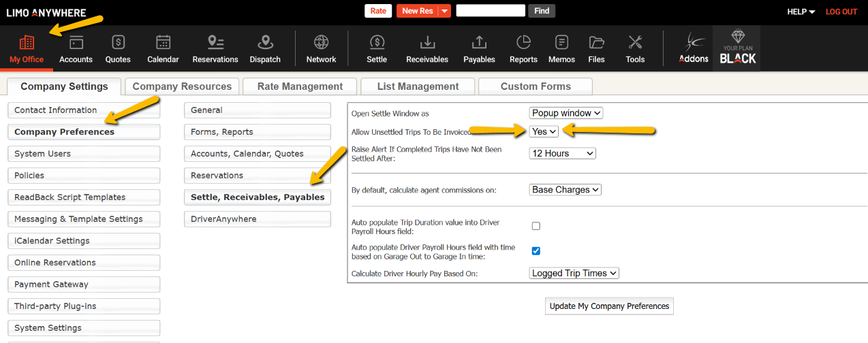Screen dimensions: 868x343
Task: Switch to the Rate Management tab
Action: pyautogui.click(x=300, y=86)
